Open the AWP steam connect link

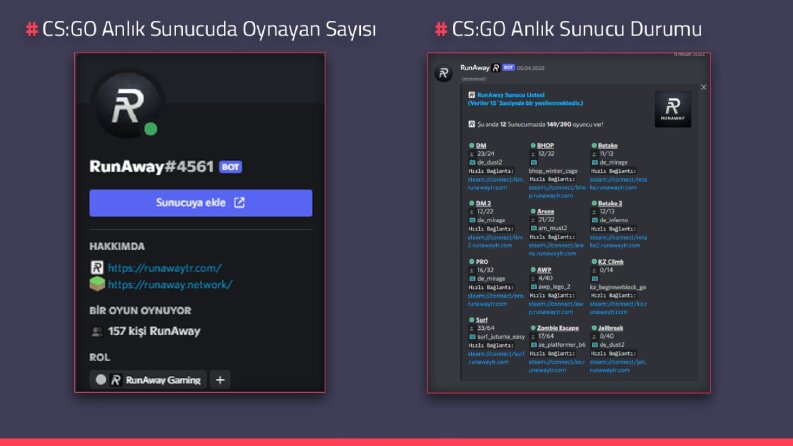click(556, 308)
